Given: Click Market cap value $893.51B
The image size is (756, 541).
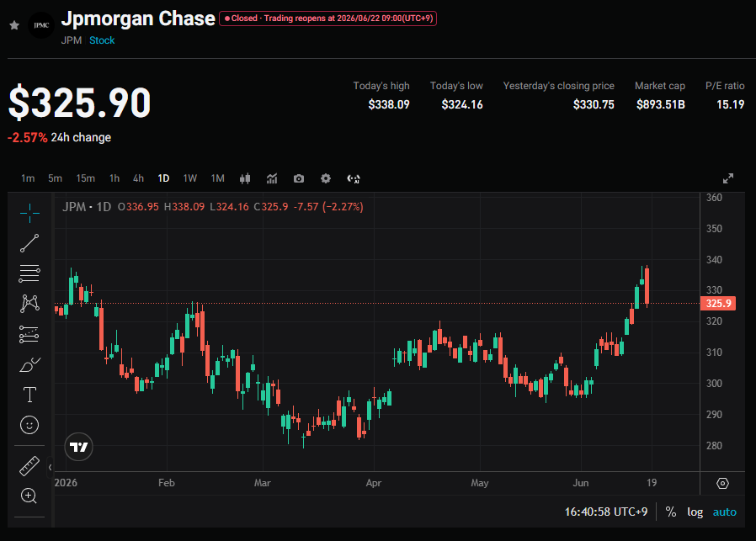Looking at the screenshot, I should point(661,104).
